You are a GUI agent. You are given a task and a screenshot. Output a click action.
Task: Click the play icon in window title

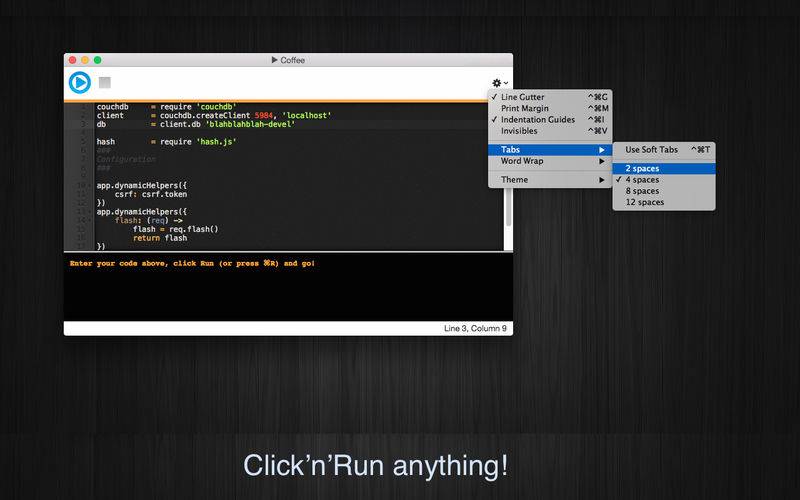[275, 60]
